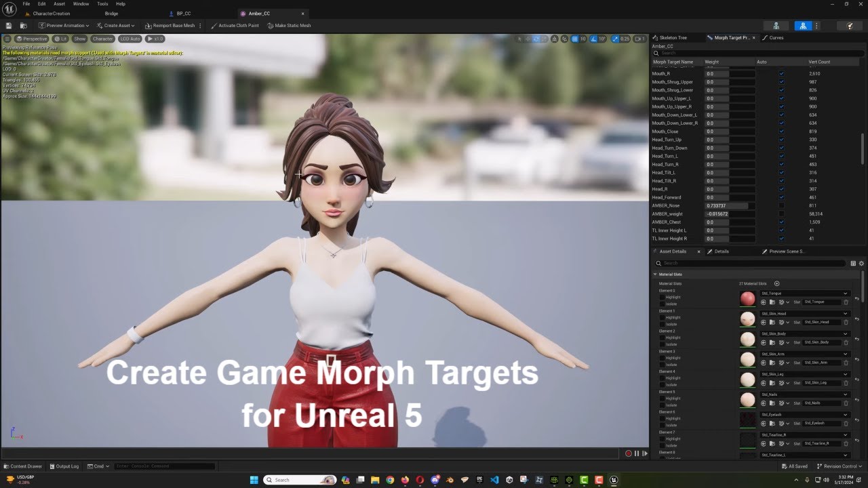Adjust the AMBER_weight weight slider
Screen dimensions: 868x488
pos(730,213)
